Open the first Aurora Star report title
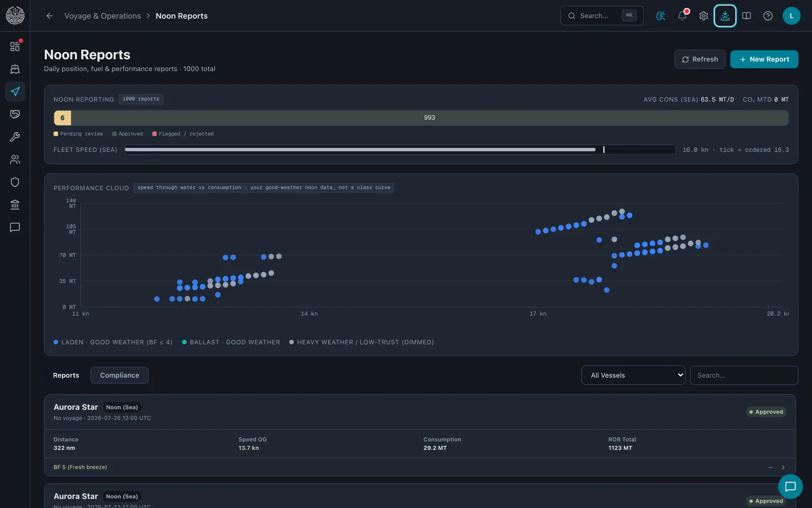The height and width of the screenshot is (508, 812). [76, 407]
